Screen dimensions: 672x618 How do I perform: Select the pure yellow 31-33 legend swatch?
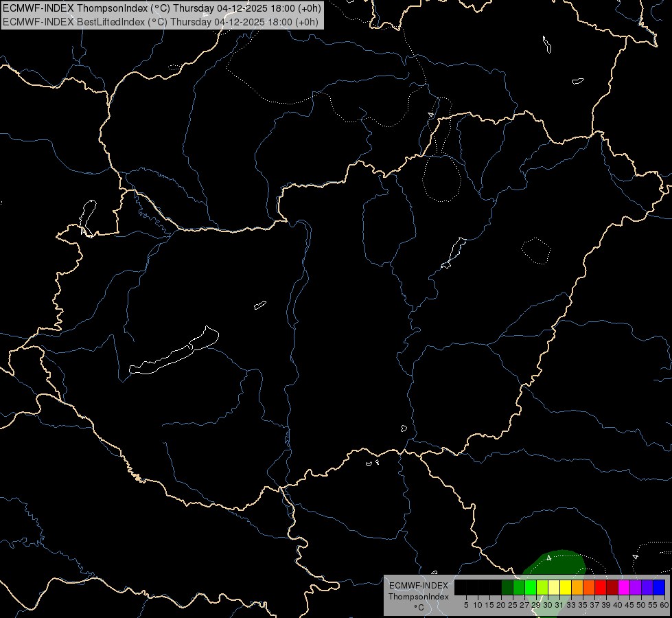click(x=566, y=587)
